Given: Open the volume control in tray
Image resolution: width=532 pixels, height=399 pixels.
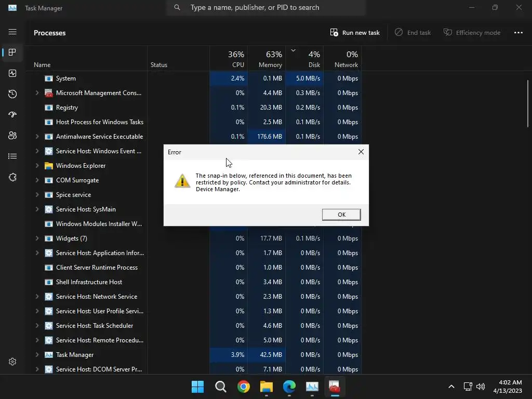Looking at the screenshot, I should point(481,387).
